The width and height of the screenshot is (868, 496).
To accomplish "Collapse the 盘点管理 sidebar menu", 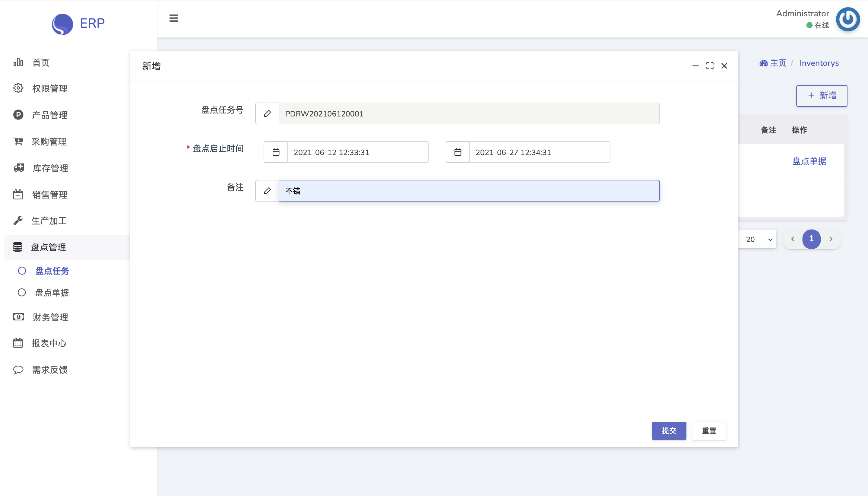I will (x=48, y=247).
